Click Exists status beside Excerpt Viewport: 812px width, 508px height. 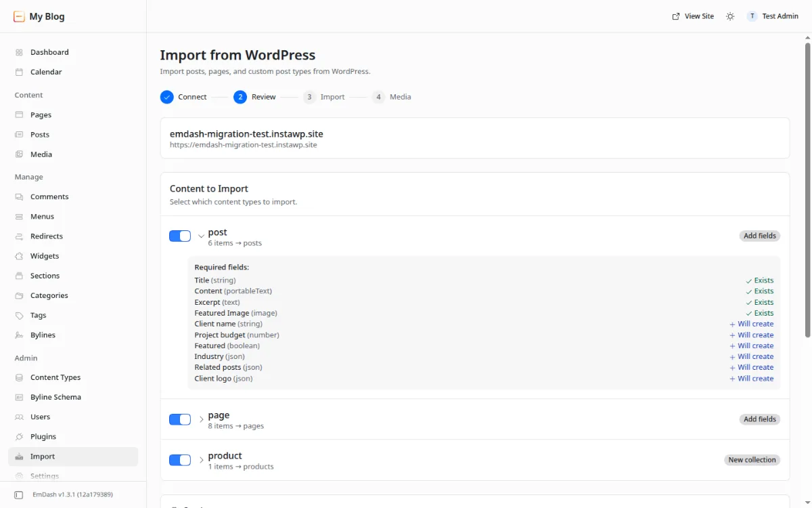tap(760, 302)
